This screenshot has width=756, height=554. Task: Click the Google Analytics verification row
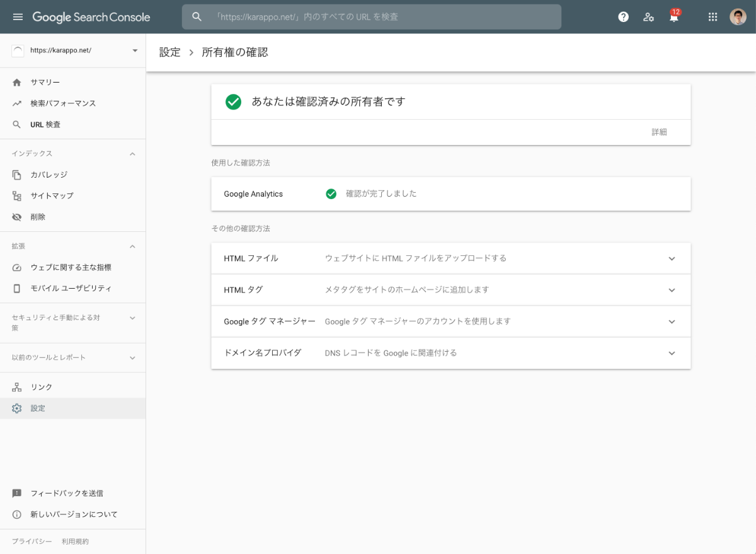[x=451, y=194]
